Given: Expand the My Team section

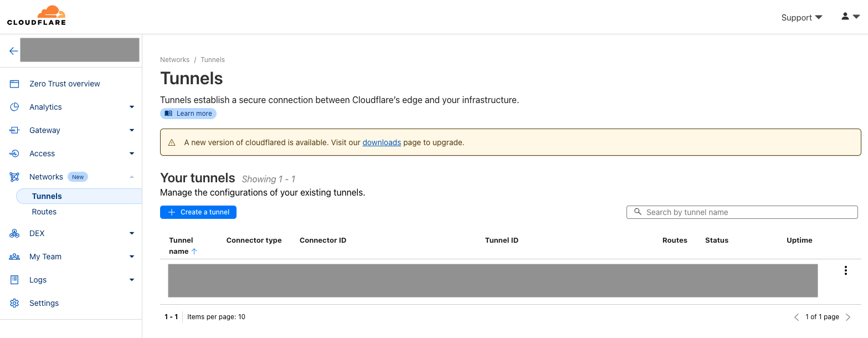Looking at the screenshot, I should (x=132, y=257).
